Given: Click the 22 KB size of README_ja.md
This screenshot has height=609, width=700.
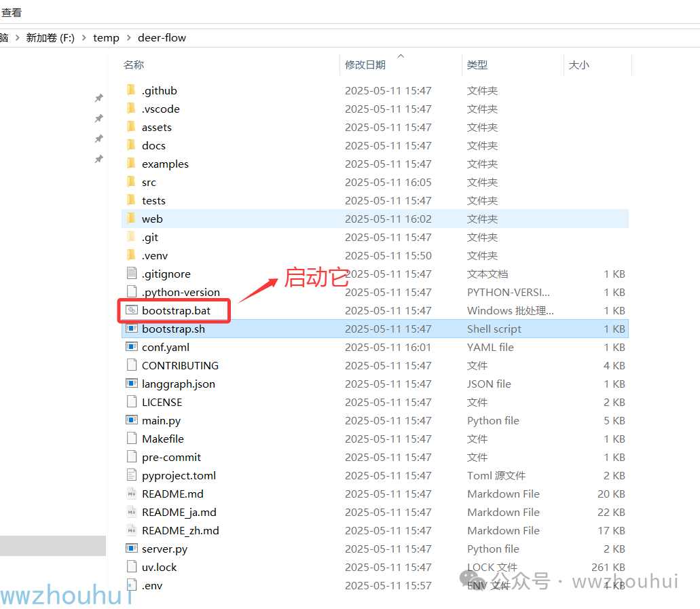Looking at the screenshot, I should [611, 512].
